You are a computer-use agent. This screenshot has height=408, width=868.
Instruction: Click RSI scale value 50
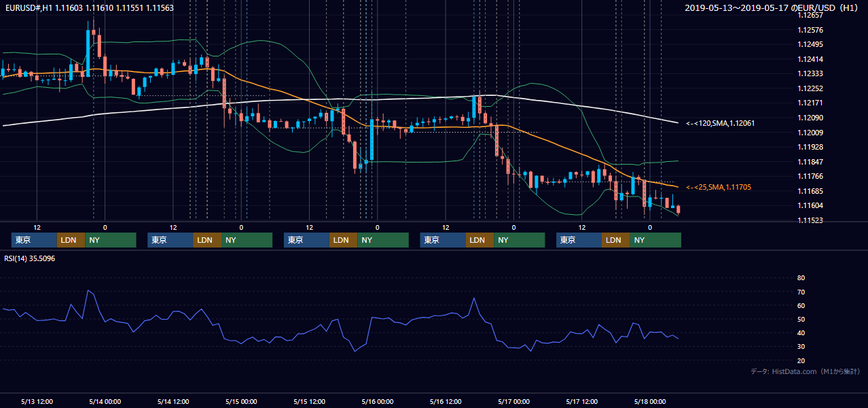(x=801, y=319)
